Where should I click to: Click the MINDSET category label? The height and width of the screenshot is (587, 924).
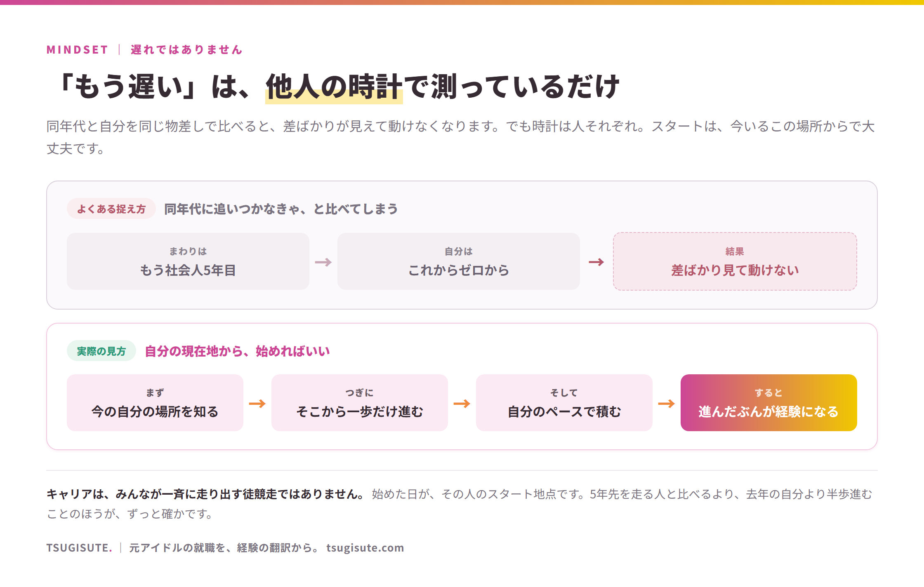pos(77,50)
